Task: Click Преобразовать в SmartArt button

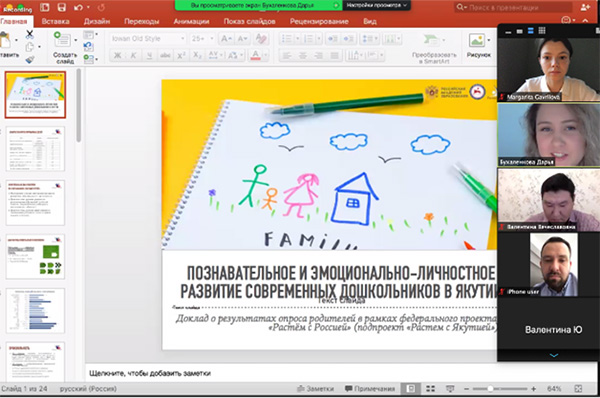Action: point(434,48)
